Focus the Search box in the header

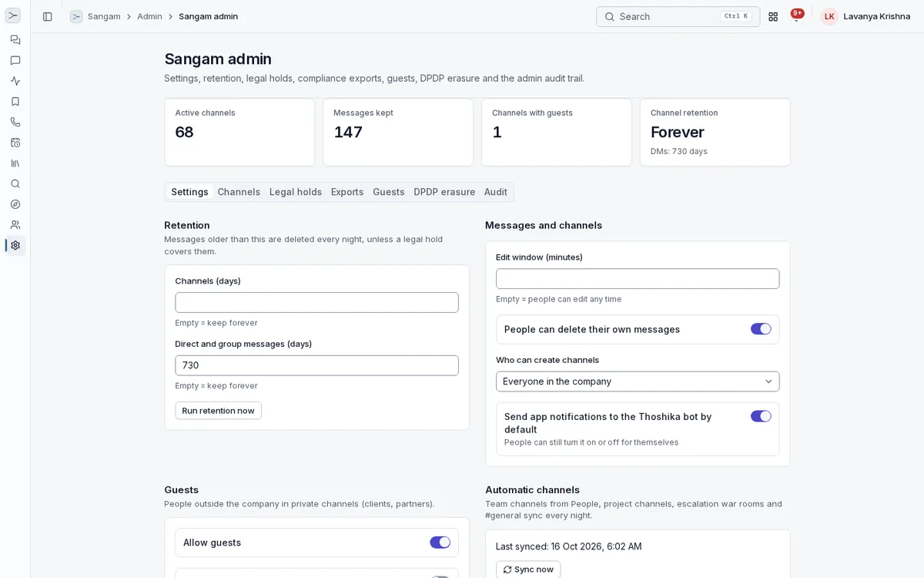[678, 16]
